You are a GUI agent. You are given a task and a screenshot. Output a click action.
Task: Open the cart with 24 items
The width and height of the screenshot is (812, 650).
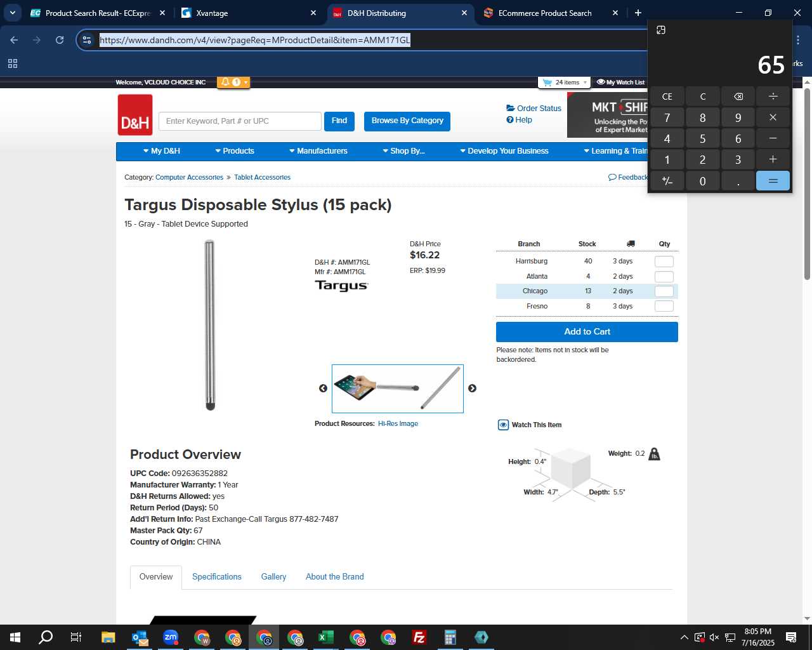click(x=565, y=83)
